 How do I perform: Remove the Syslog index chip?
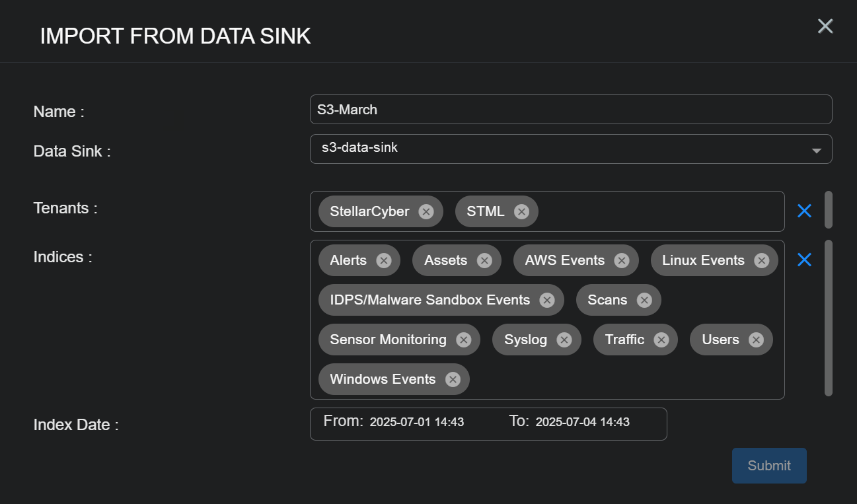pyautogui.click(x=564, y=340)
